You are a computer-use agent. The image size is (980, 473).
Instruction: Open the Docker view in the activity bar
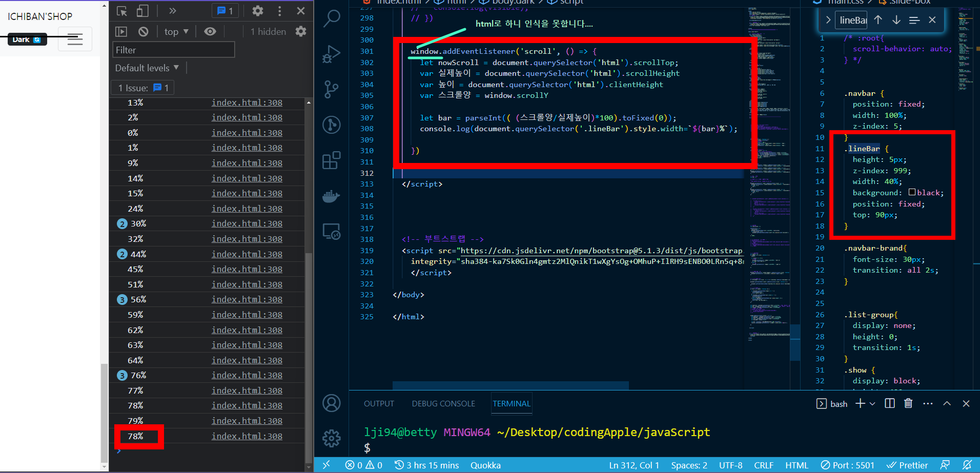pyautogui.click(x=332, y=196)
